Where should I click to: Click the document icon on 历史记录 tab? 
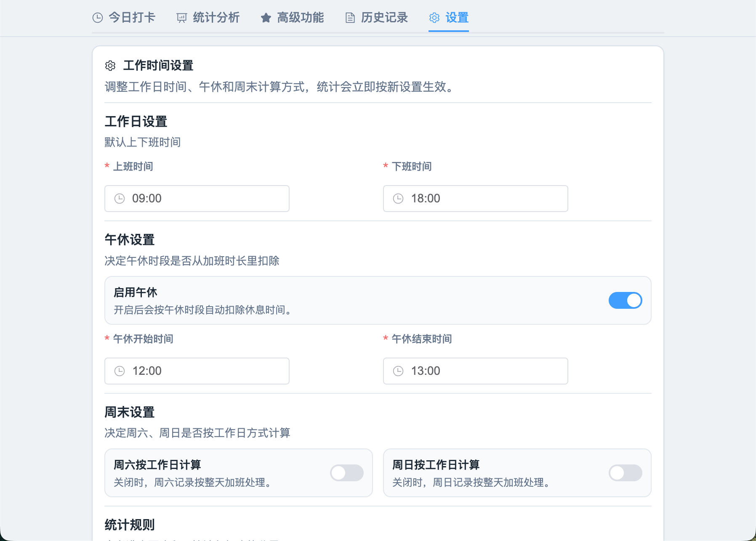(350, 18)
